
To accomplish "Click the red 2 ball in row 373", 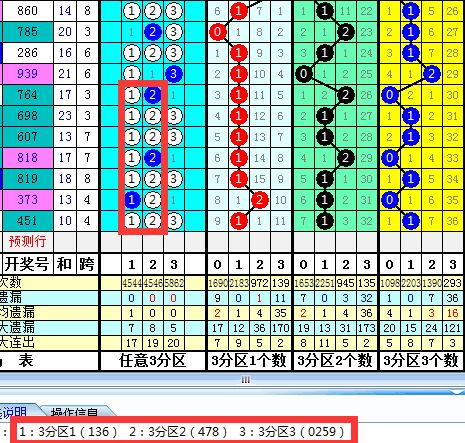I will (x=259, y=200).
